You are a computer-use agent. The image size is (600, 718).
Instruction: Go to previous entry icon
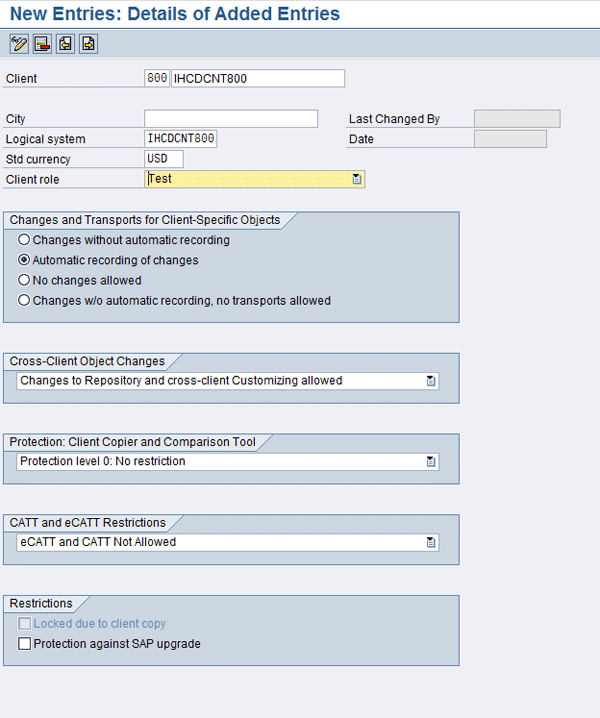pos(65,44)
